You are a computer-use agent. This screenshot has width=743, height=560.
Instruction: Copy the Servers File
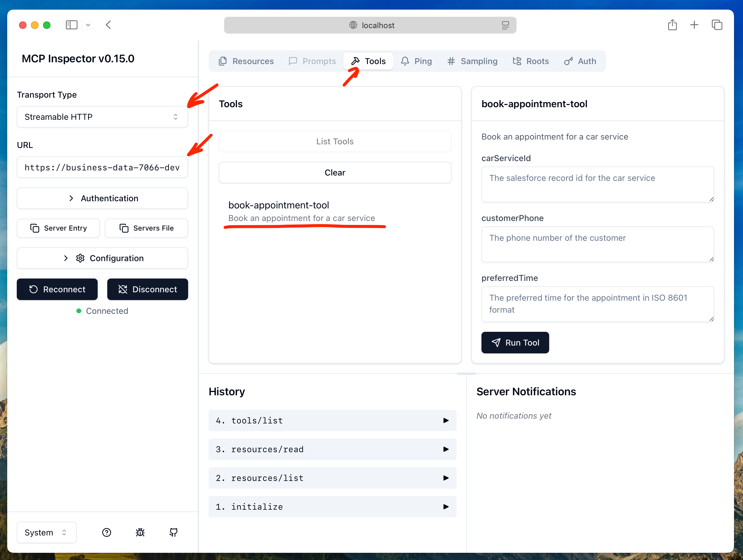click(x=147, y=228)
